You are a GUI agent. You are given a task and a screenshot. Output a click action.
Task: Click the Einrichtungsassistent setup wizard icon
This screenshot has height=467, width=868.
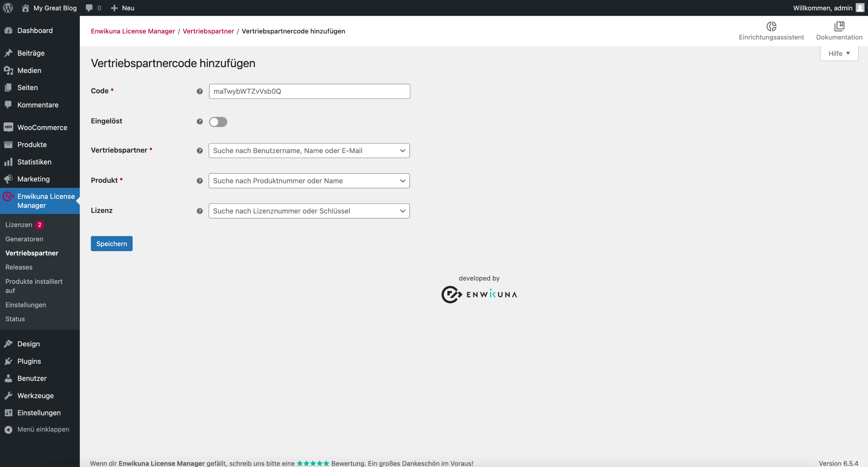(771, 26)
